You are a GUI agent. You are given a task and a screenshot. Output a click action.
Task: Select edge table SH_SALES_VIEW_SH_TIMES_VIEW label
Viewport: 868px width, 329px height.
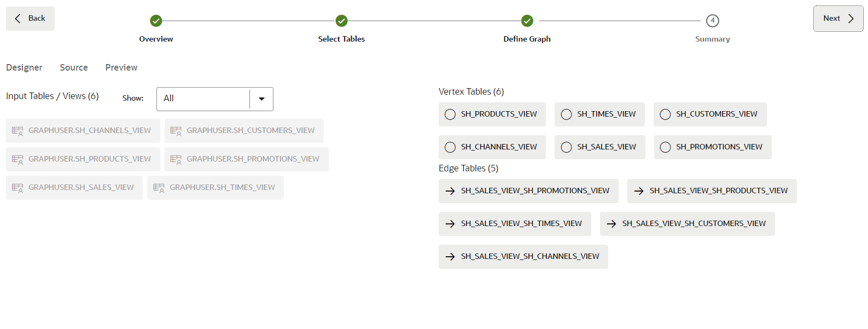[521, 223]
